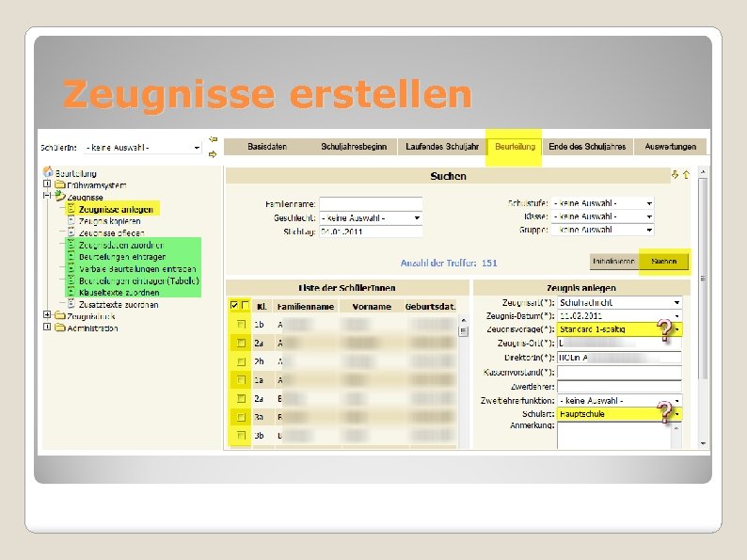The width and height of the screenshot is (747, 560).
Task: Click the open Zeugnisse folder icon
Action: 60,196
